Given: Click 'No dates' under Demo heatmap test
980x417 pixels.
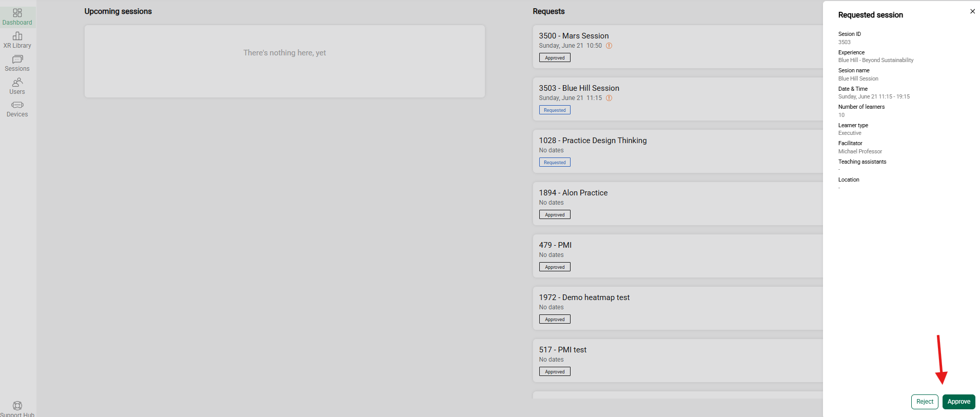Looking at the screenshot, I should click(x=551, y=307).
